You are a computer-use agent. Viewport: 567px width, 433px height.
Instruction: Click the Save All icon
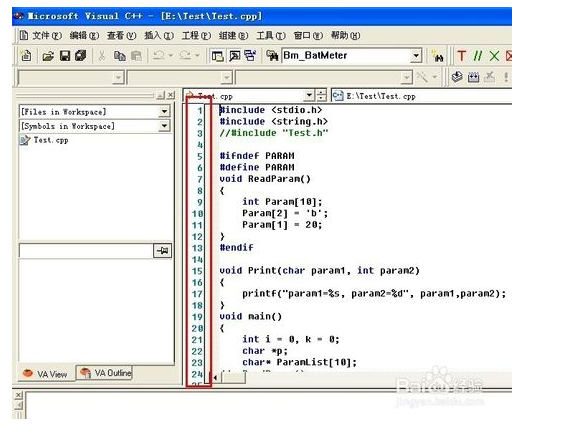click(81, 56)
